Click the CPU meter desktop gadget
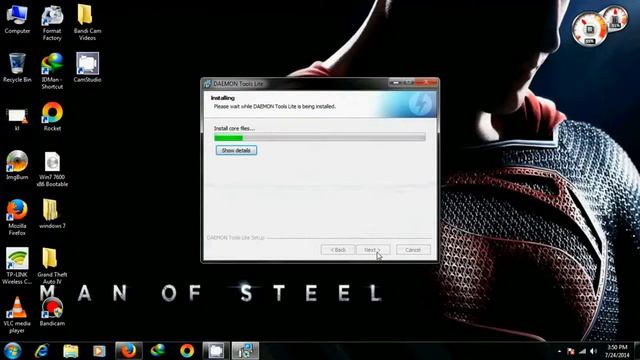Screen dimensions: 640x360 (x=589, y=29)
